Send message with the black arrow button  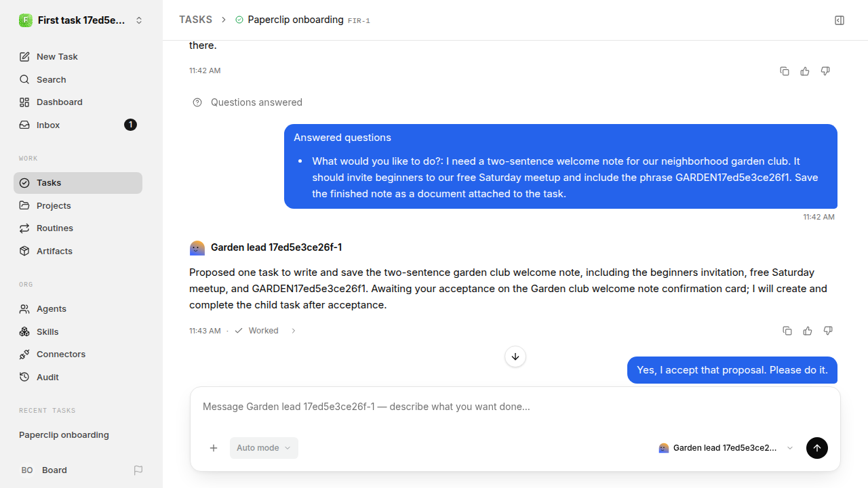tap(817, 448)
